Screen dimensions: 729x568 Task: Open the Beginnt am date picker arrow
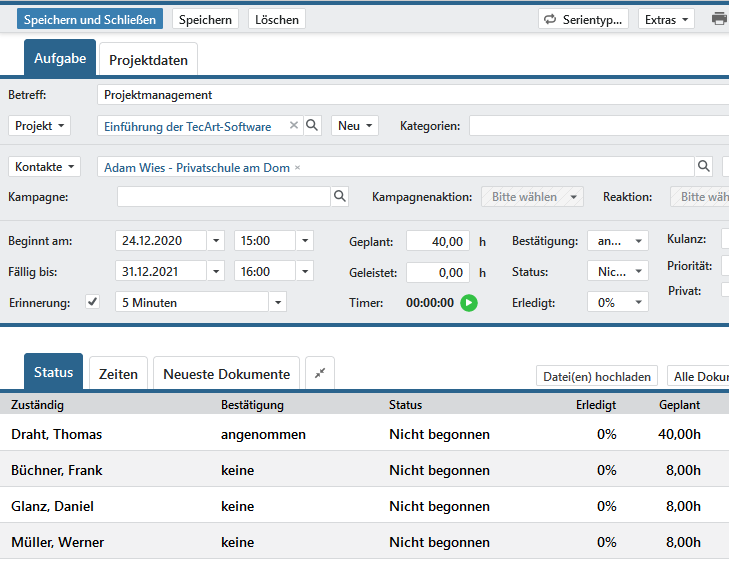[216, 241]
